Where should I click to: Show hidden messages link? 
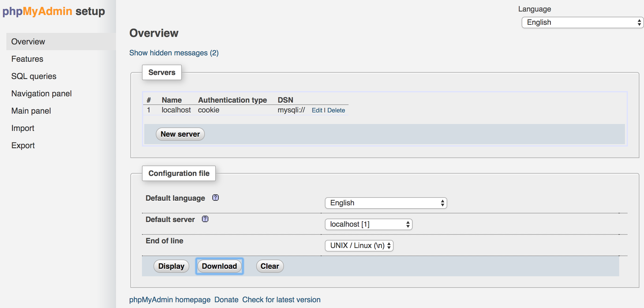pyautogui.click(x=174, y=53)
